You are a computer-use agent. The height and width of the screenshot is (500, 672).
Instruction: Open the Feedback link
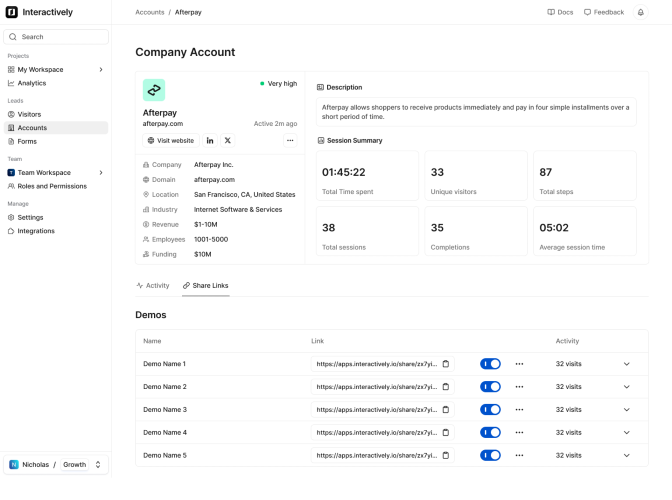point(604,12)
